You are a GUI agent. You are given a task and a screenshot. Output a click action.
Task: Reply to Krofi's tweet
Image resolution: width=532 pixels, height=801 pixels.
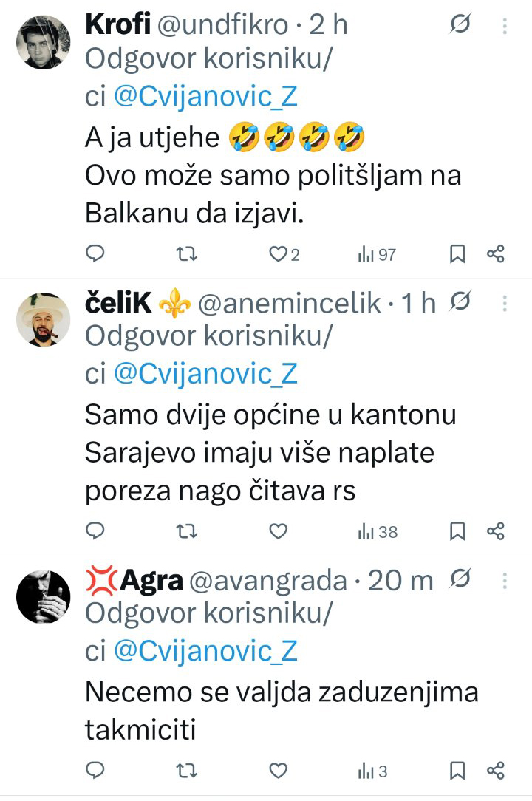point(95,254)
